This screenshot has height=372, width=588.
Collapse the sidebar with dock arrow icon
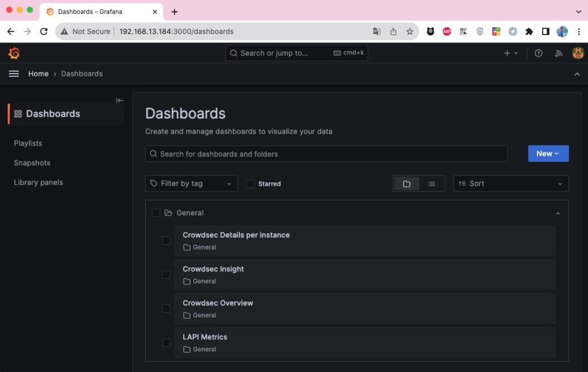(119, 100)
